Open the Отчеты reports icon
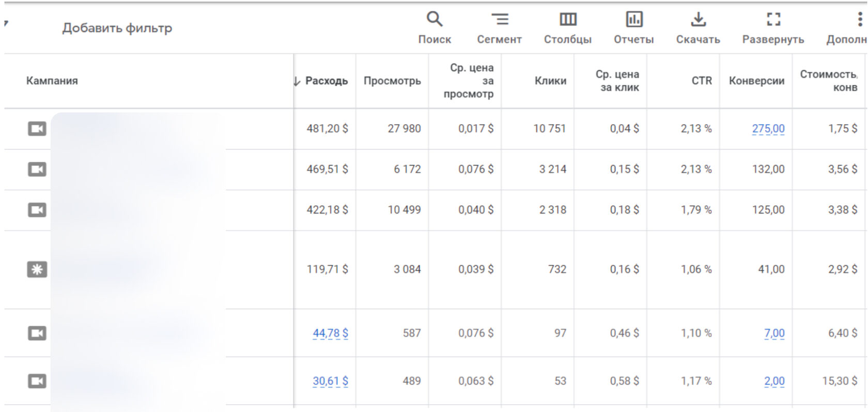 pyautogui.click(x=634, y=20)
